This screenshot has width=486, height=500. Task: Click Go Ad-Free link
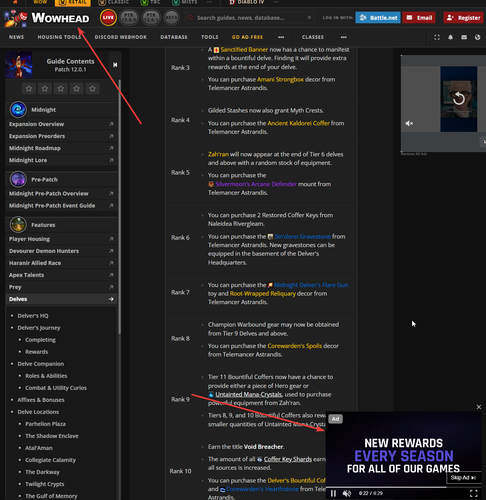(x=247, y=37)
